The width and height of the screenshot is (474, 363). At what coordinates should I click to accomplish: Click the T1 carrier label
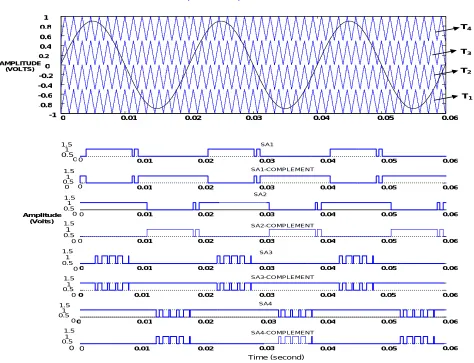[467, 97]
